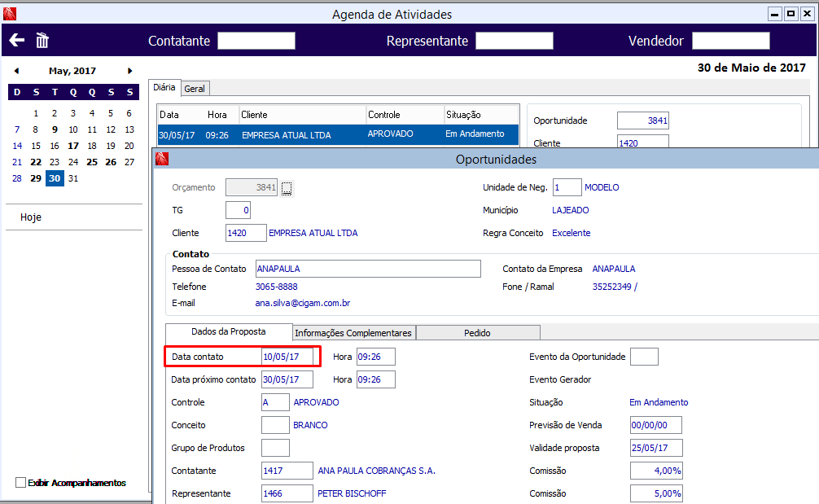Viewport: 819px width, 504px height.
Task: Click the LAJEADO município value
Action: click(571, 211)
